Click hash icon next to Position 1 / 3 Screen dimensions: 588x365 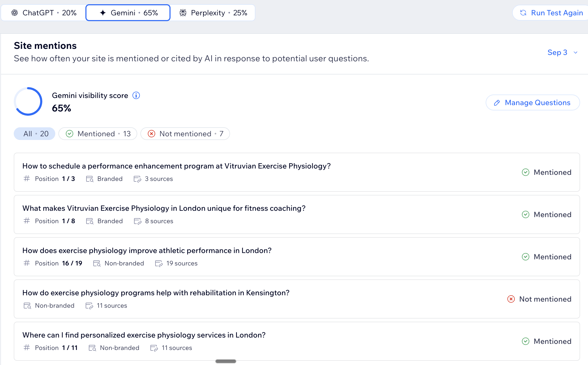27,179
